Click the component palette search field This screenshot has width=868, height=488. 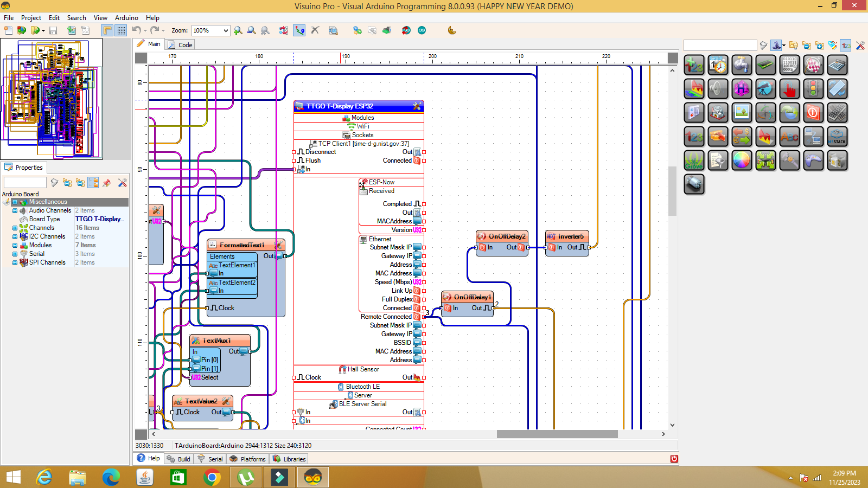point(720,46)
